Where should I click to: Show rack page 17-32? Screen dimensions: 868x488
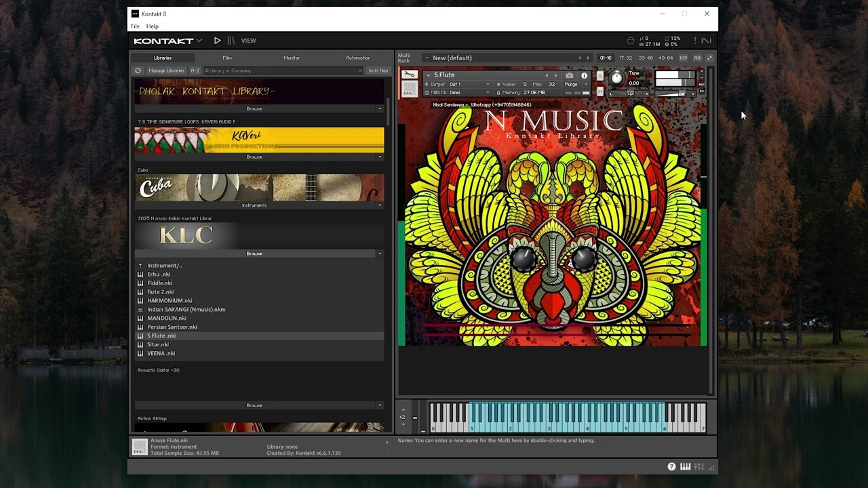pyautogui.click(x=625, y=58)
